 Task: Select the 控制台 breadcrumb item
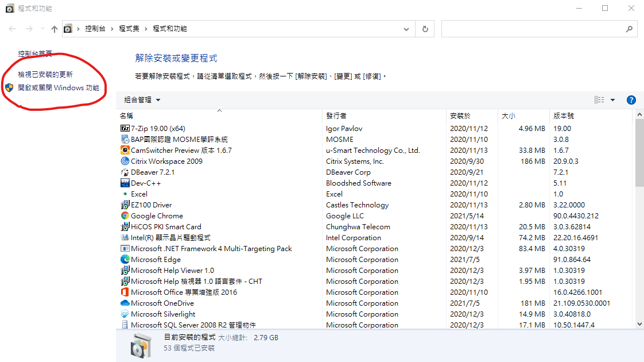pos(95,29)
